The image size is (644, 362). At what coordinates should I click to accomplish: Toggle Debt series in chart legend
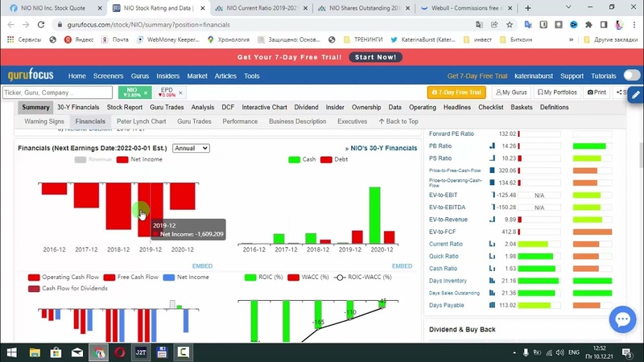pos(334,159)
